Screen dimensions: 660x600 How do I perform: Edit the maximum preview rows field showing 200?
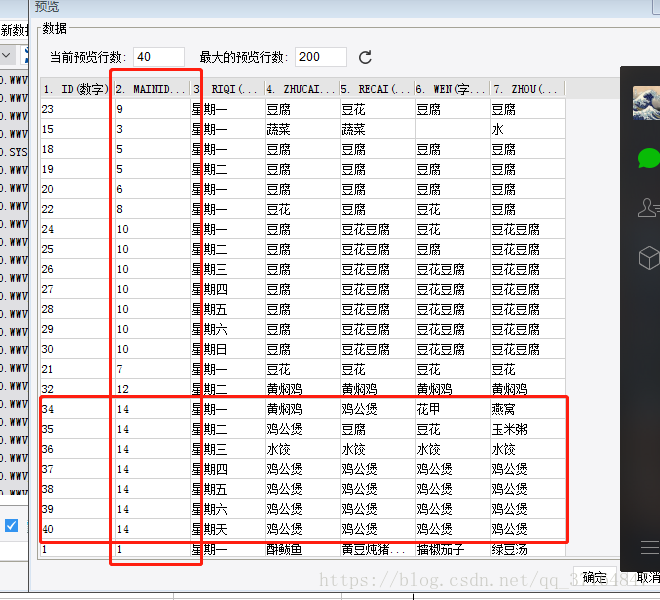click(321, 57)
